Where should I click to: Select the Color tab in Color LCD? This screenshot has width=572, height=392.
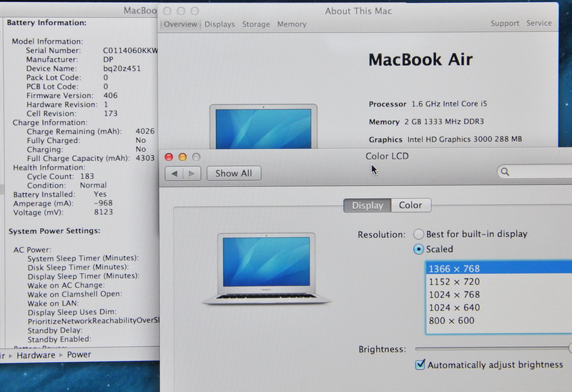pyautogui.click(x=410, y=205)
